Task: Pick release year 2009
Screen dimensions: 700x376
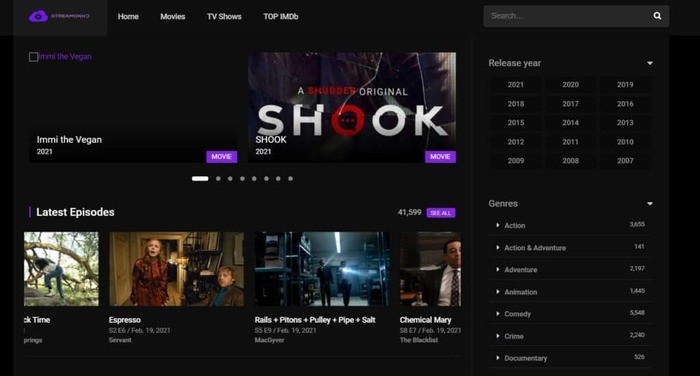Action: [x=516, y=161]
